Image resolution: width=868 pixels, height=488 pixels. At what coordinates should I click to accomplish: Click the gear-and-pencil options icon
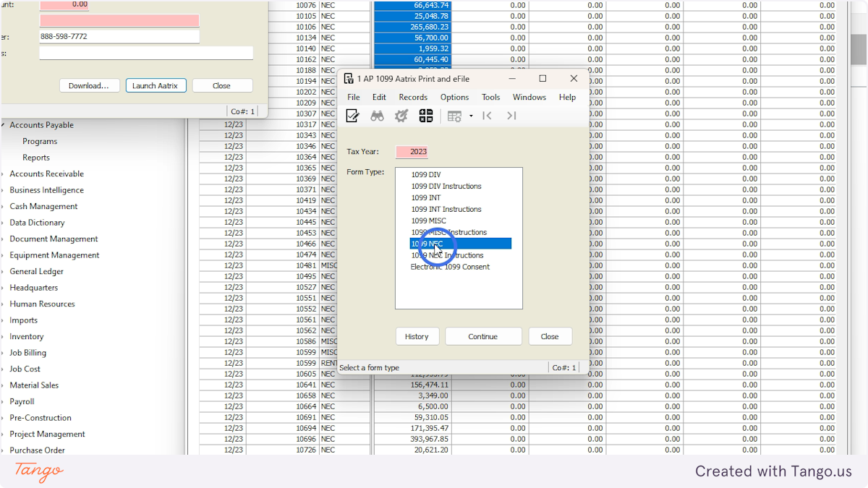[401, 116]
